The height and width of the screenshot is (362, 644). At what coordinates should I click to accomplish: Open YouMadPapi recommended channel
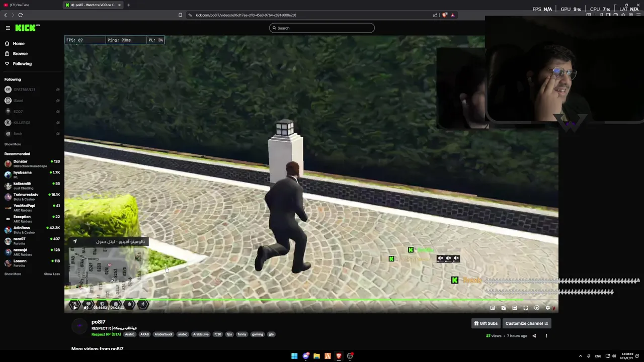click(31, 208)
